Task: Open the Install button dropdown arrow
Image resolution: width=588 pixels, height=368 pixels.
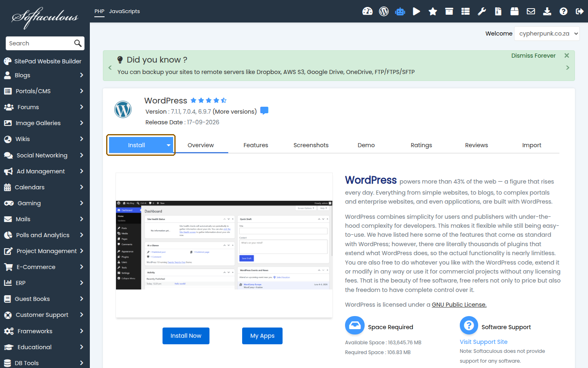Action: [x=168, y=145]
